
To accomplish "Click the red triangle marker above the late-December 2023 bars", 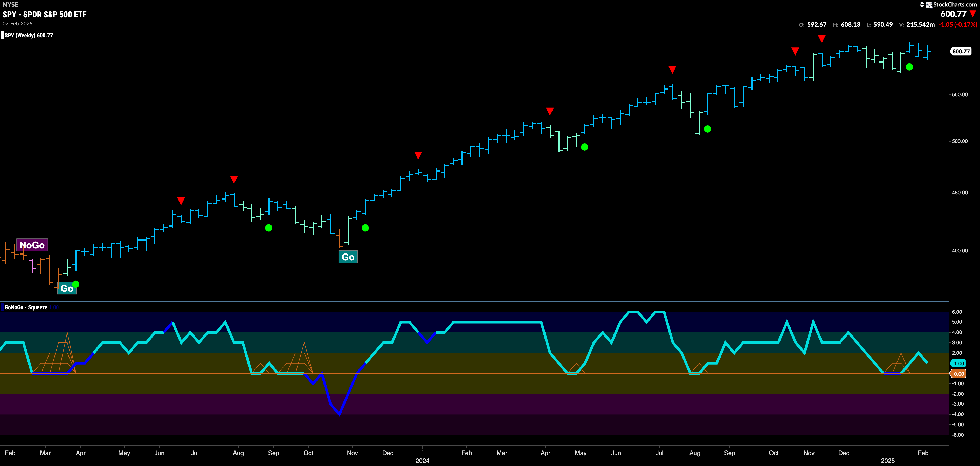I will pos(418,155).
